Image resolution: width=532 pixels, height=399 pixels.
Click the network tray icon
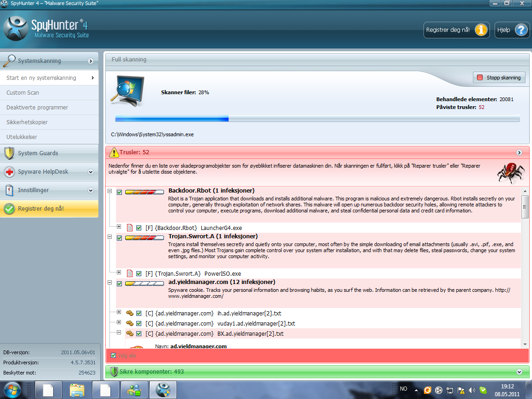449,390
